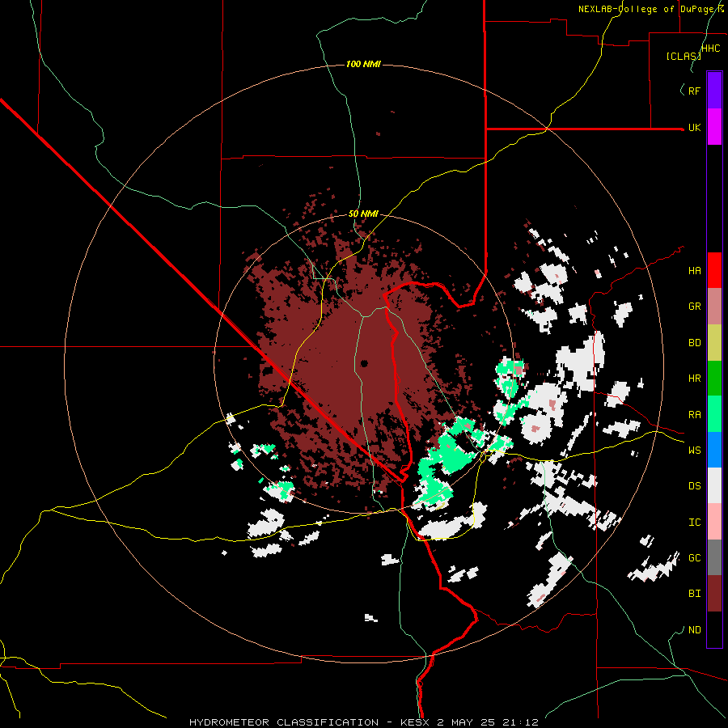Click the [CLAS] units label
Viewport: 728px width, 728px height.
click(x=684, y=56)
